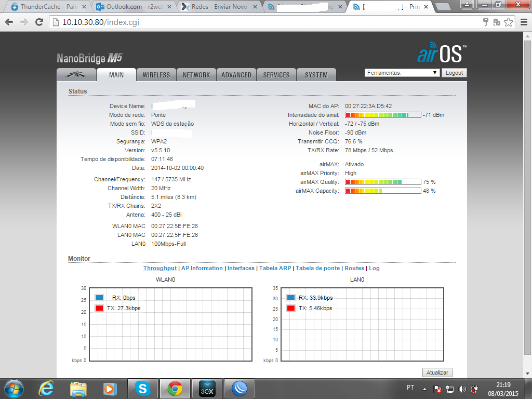Viewport: 532px width, 399px height.
Task: Switch to the WIRELESS tab
Action: tap(156, 75)
